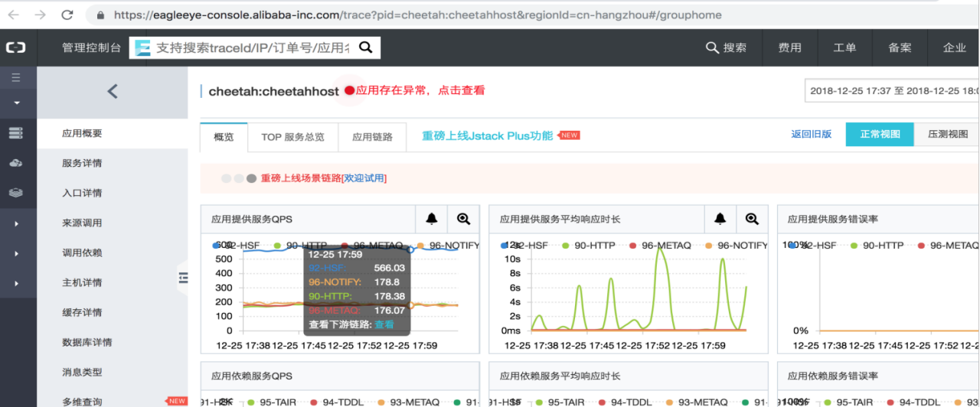Open 调用依赖 in the left menu
This screenshot has width=980, height=407.
coord(82,252)
